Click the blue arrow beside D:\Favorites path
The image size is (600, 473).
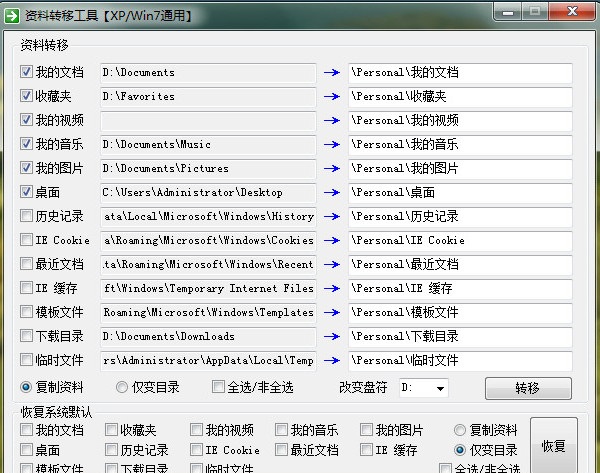coord(332,97)
